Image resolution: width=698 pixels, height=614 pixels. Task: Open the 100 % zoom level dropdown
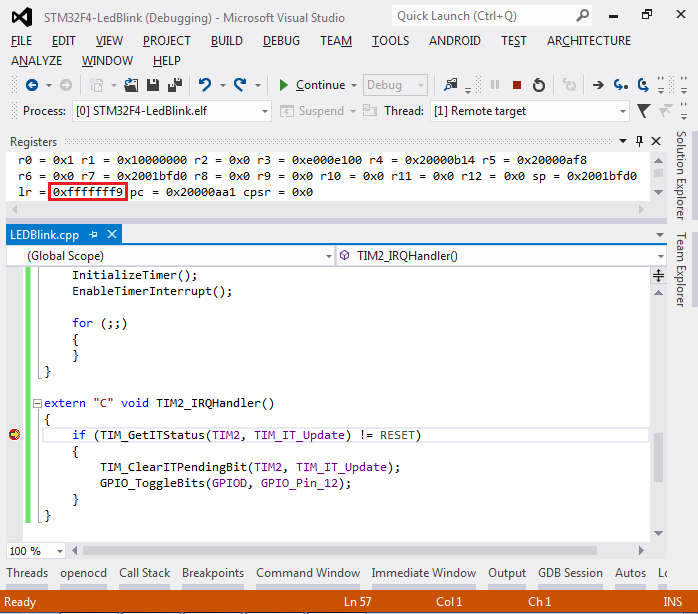36,551
